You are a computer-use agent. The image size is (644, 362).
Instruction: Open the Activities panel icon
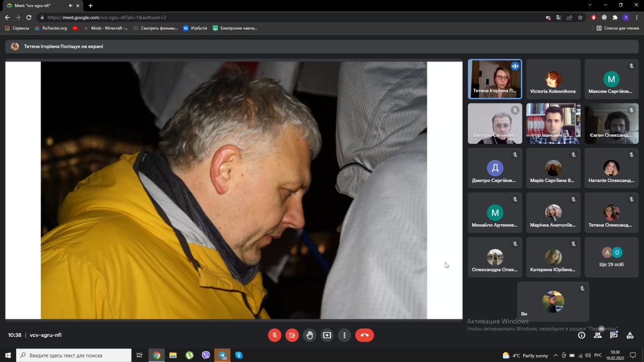(x=630, y=335)
